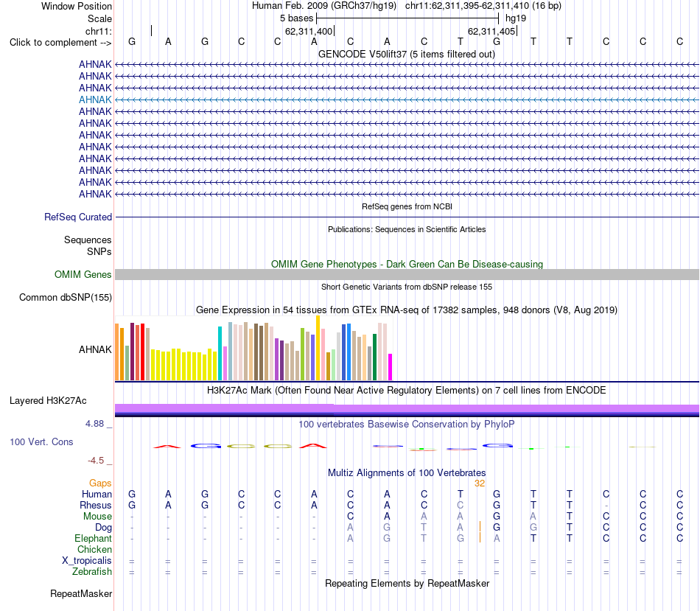Click the chr11: base position label

[x=98, y=31]
